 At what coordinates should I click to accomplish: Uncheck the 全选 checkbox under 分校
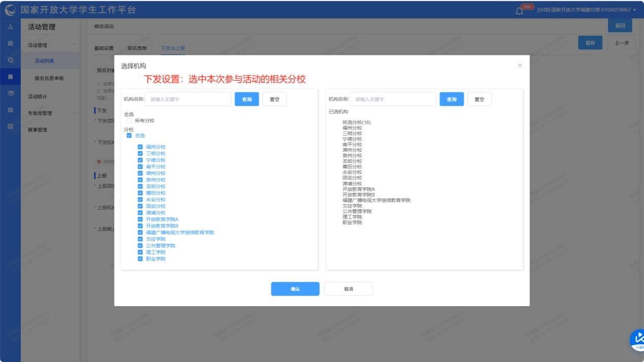129,136
